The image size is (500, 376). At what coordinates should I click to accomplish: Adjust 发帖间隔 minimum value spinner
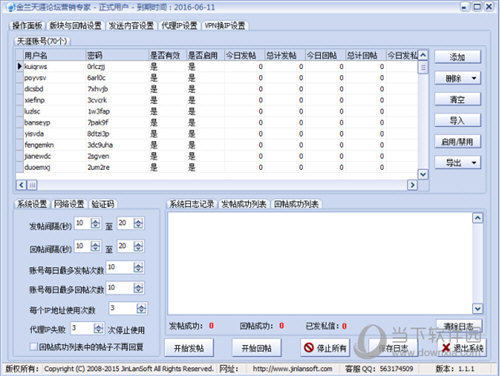click(x=96, y=223)
